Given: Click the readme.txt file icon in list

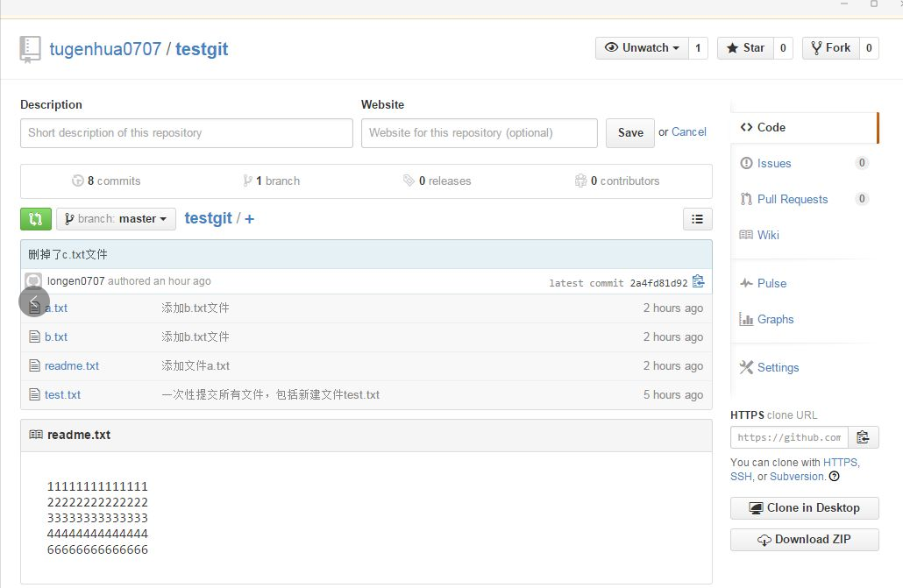Looking at the screenshot, I should pos(34,365).
